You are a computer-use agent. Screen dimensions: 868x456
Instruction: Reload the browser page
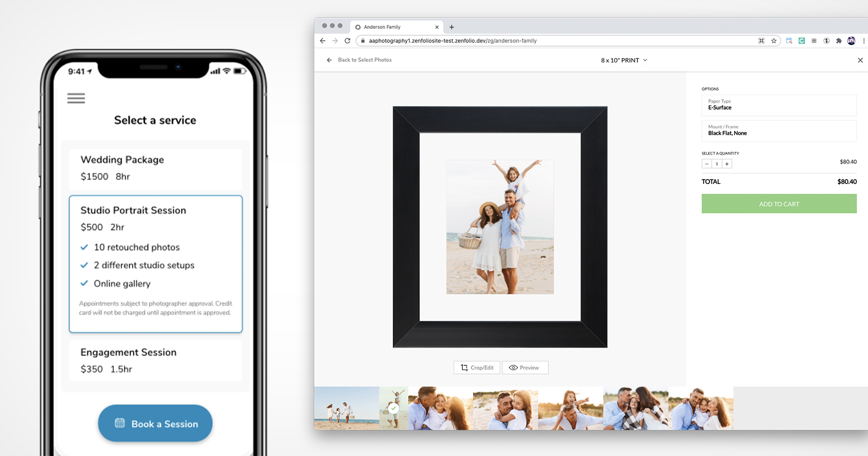click(x=347, y=41)
